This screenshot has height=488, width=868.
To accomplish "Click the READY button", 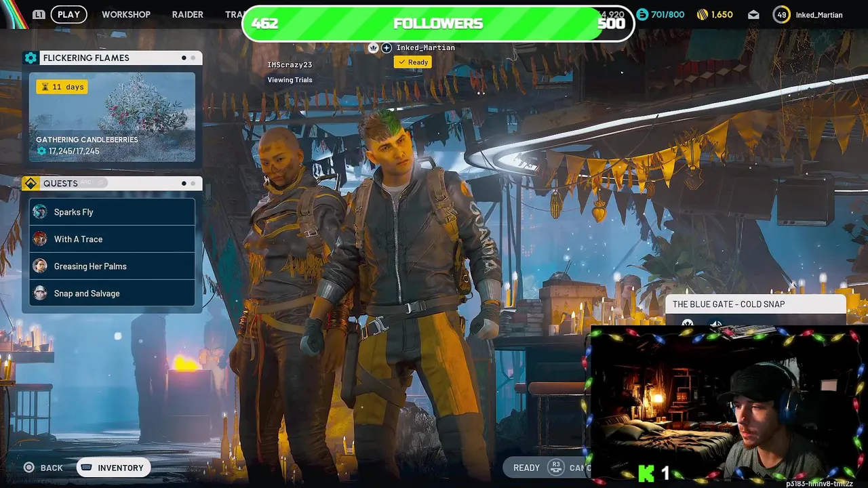I will 526,468.
